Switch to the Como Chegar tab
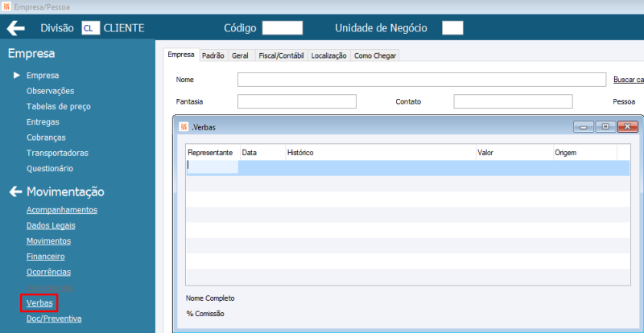Screen dimensions: 644x333 [x=375, y=55]
